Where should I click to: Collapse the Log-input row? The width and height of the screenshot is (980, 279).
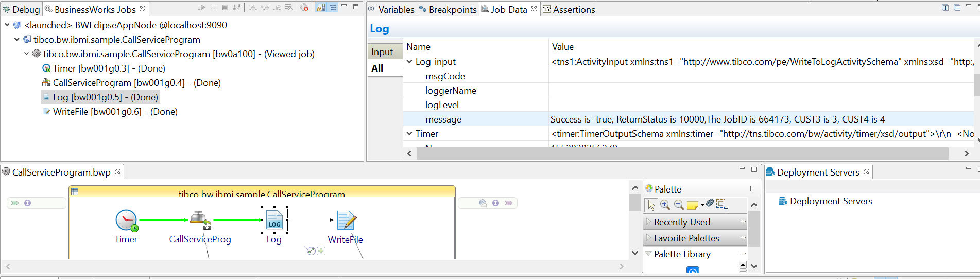[410, 62]
